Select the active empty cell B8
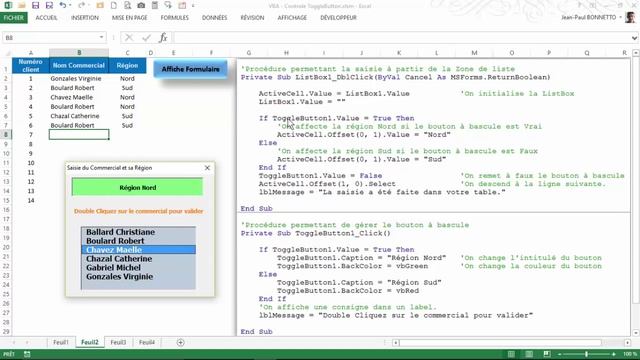The height and width of the screenshot is (360, 640). [x=79, y=135]
